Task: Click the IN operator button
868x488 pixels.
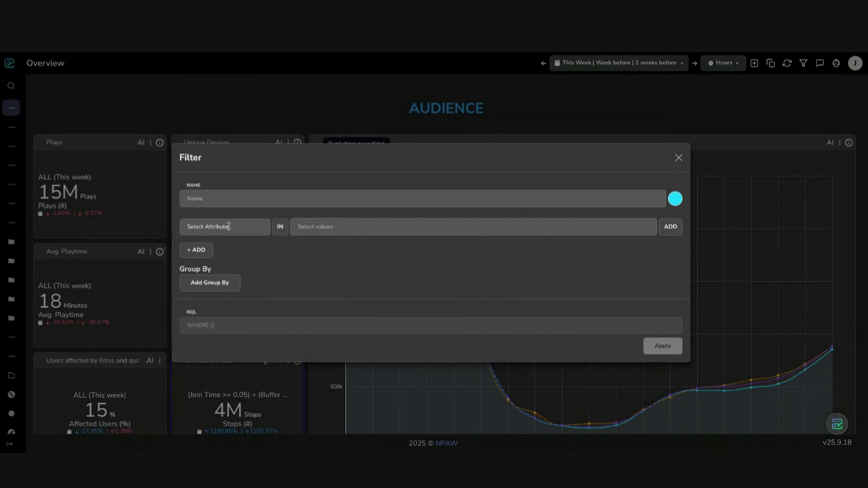Action: click(280, 226)
